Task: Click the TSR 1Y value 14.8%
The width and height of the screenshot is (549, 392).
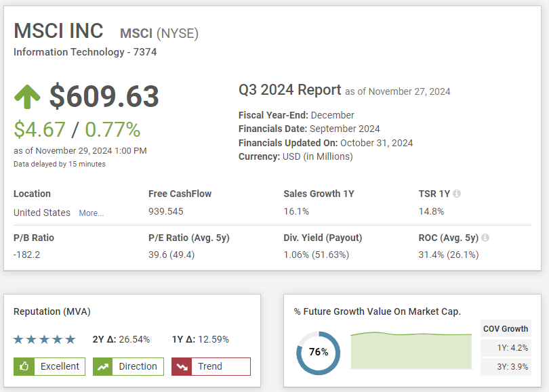Action: point(431,211)
